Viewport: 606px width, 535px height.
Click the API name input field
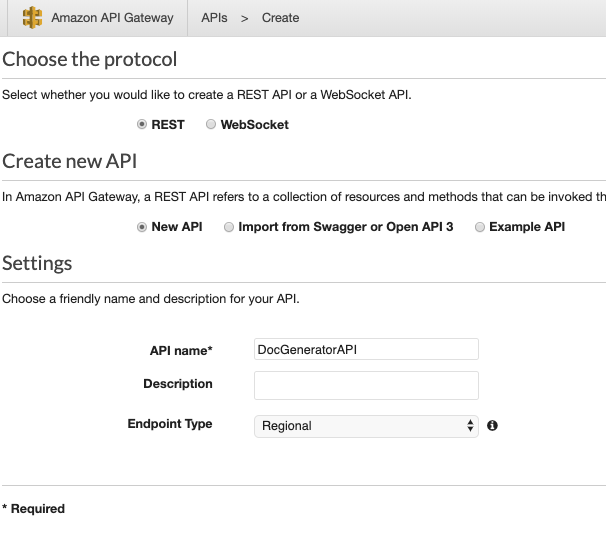[x=366, y=349]
